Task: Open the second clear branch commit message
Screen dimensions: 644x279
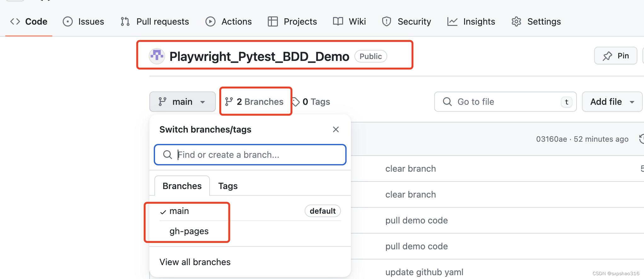Action: click(411, 194)
